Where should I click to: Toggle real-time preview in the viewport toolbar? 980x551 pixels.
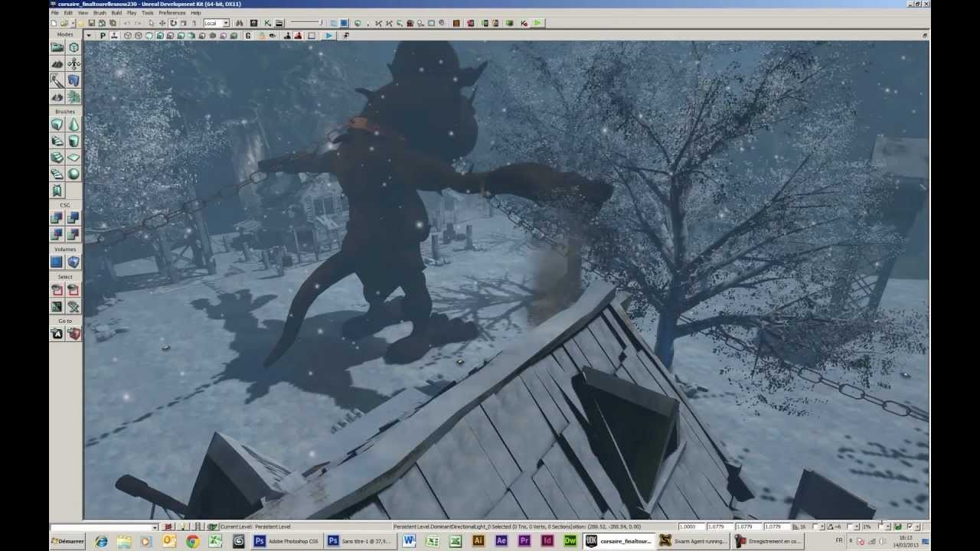[103, 35]
